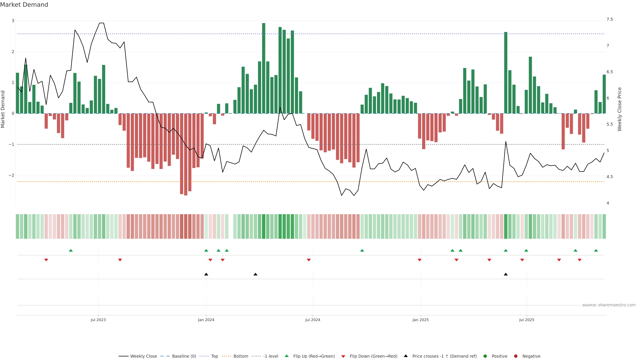Toggle the Top dotted line legend entry

pyautogui.click(x=214, y=356)
